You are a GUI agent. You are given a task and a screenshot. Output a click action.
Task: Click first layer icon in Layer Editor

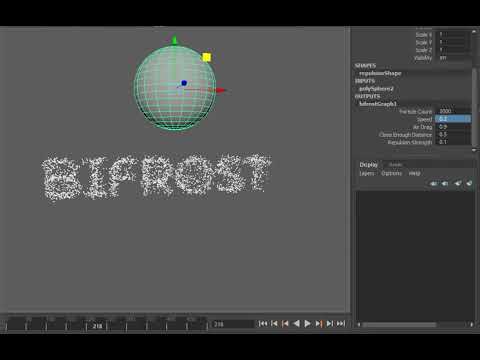(x=433, y=183)
